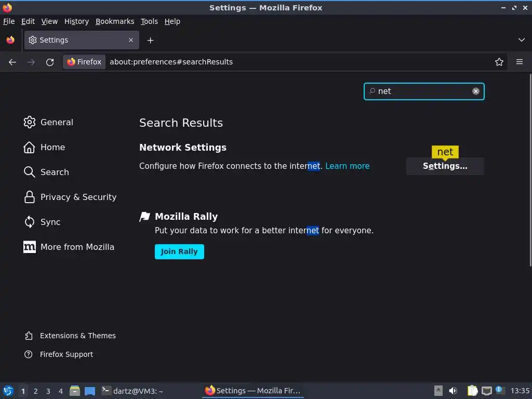This screenshot has width=532, height=399.
Task: Click the address bar URL text
Action: coord(171,62)
